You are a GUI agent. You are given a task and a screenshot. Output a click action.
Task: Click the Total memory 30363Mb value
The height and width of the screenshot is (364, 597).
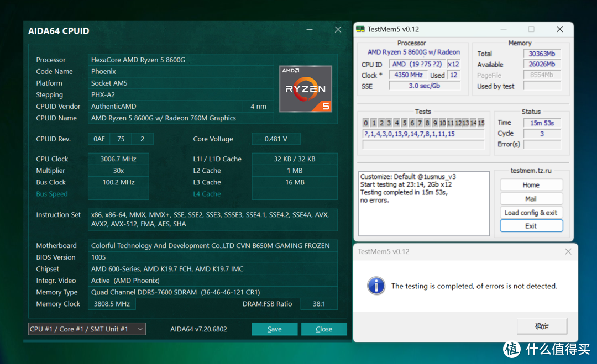[x=542, y=54]
